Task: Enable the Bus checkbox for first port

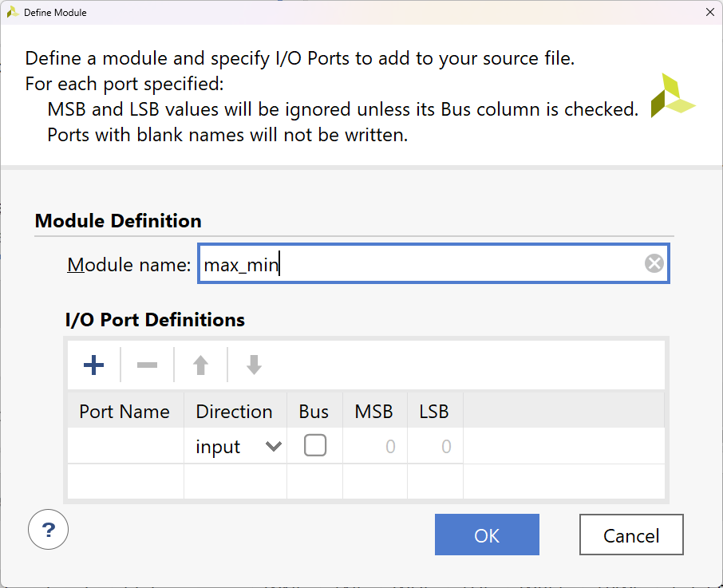Action: pyautogui.click(x=314, y=446)
